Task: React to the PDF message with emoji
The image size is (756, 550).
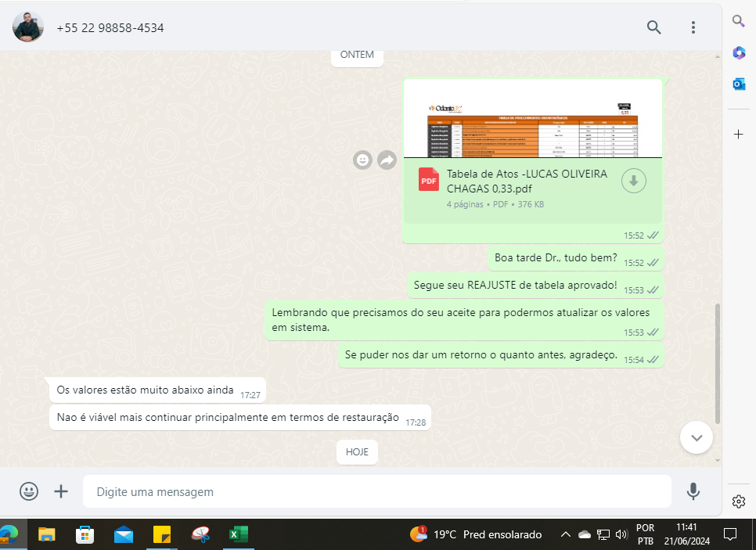Action: point(362,160)
